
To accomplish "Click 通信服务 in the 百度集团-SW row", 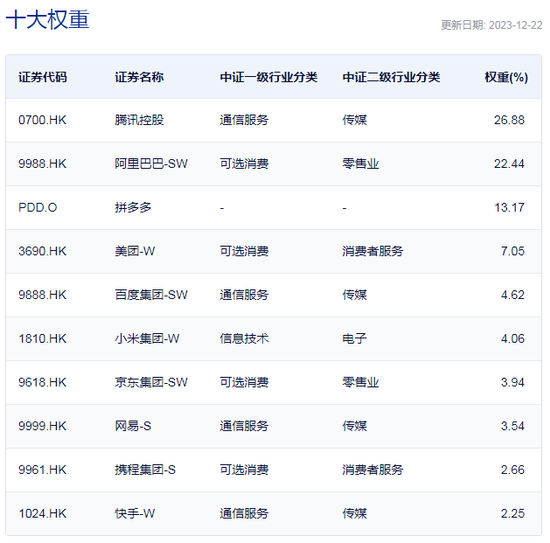I will click(x=244, y=295).
